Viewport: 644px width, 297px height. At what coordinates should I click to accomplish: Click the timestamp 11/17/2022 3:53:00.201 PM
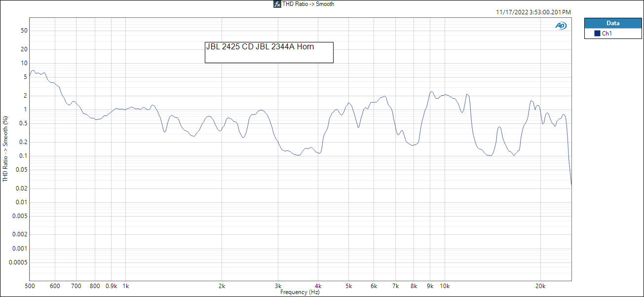[x=533, y=12]
